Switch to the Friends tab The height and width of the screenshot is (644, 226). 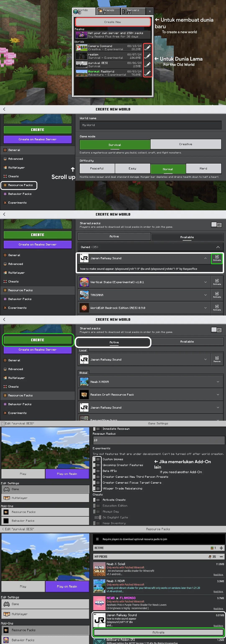point(108,11)
